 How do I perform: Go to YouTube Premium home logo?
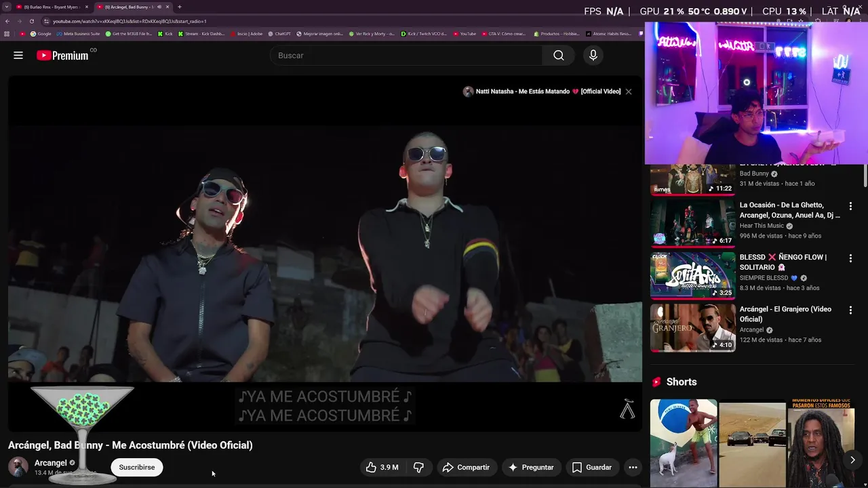point(62,56)
